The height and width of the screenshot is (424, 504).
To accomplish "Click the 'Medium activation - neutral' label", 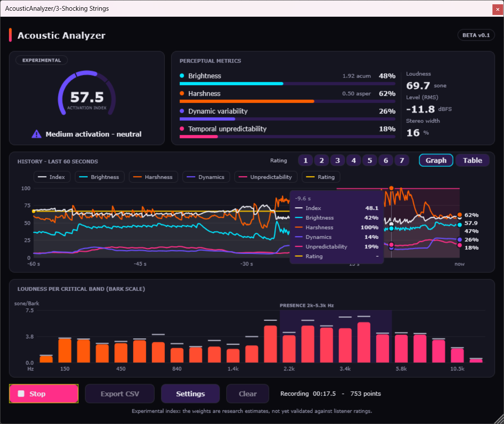I will pos(93,134).
